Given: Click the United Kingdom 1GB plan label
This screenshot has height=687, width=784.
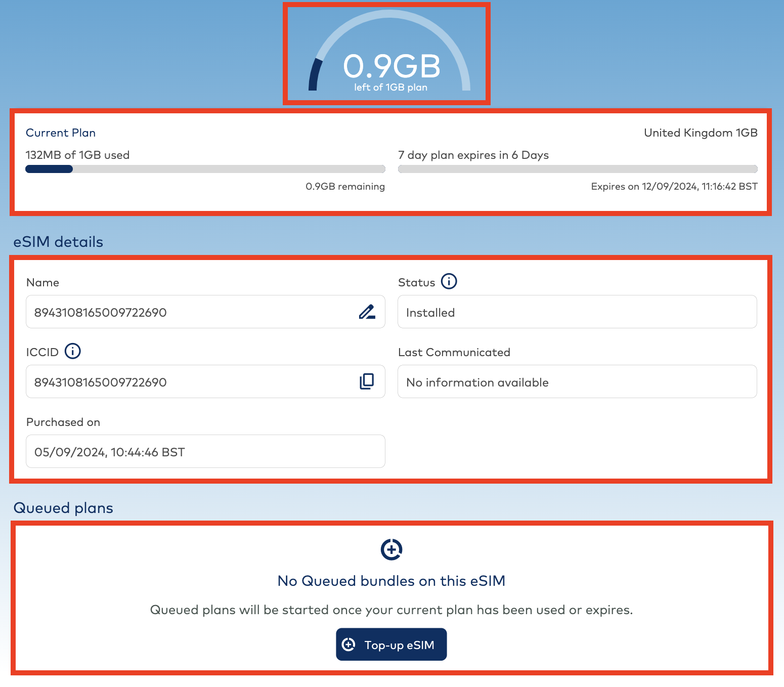Looking at the screenshot, I should tap(701, 133).
